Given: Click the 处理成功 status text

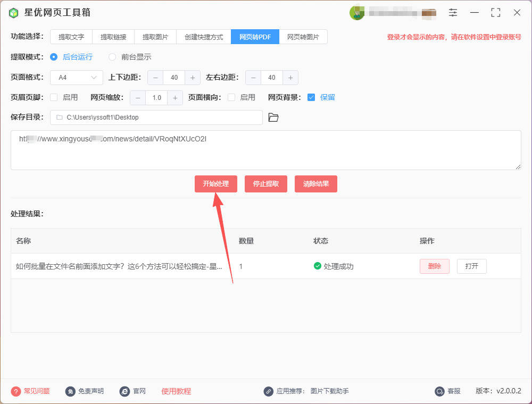Looking at the screenshot, I should tap(338, 266).
